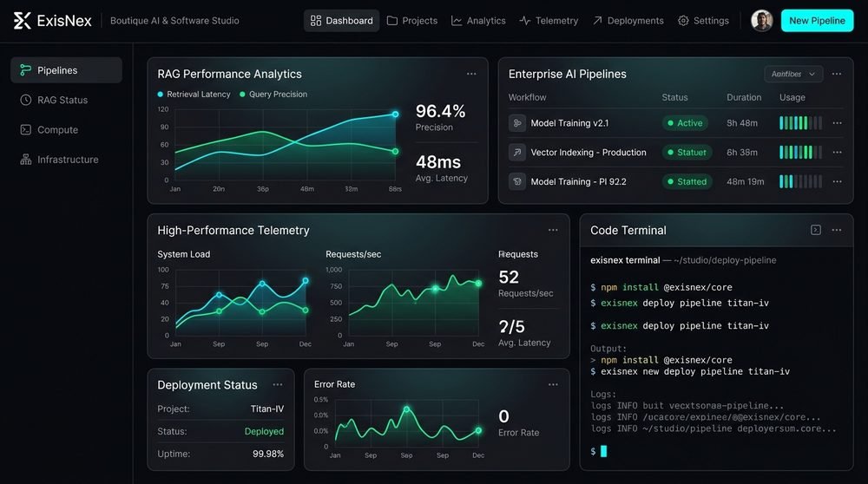
Task: Go to the Analytics tab
Action: 478,21
